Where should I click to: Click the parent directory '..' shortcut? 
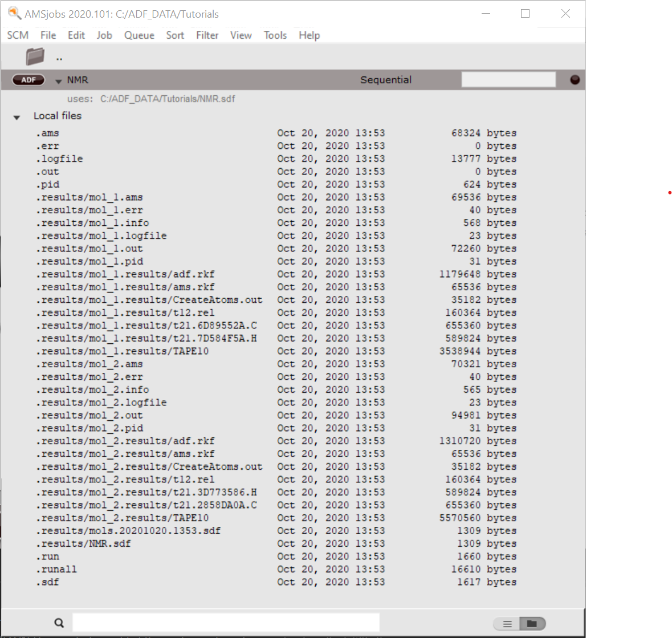[x=59, y=56]
